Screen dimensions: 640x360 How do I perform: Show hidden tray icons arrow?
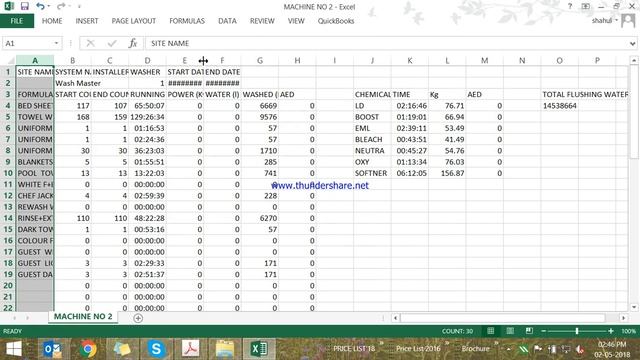(508, 349)
